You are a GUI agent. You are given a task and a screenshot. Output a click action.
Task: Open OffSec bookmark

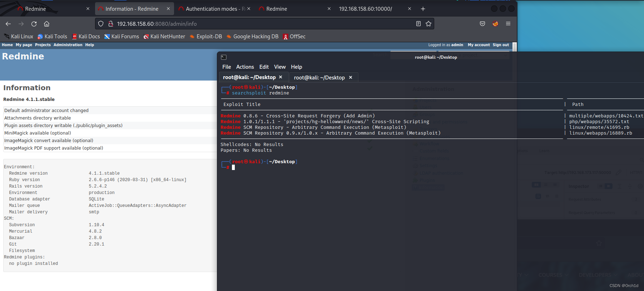click(294, 37)
